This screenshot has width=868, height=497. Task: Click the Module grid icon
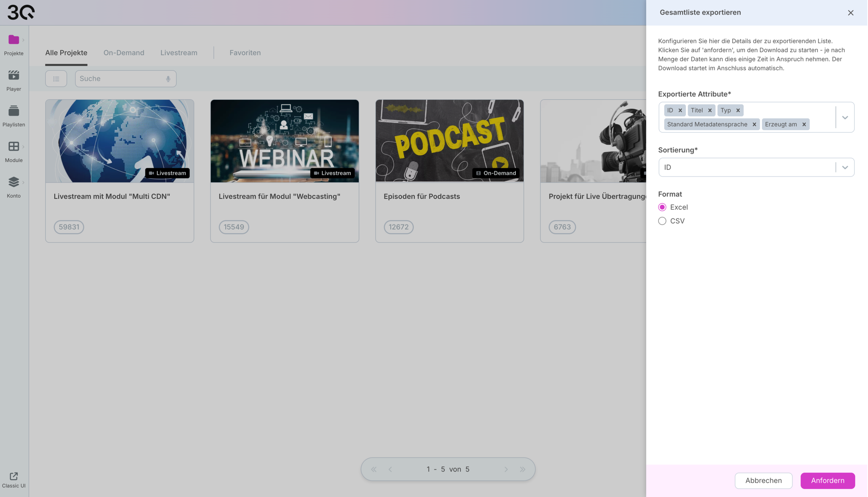click(x=14, y=146)
